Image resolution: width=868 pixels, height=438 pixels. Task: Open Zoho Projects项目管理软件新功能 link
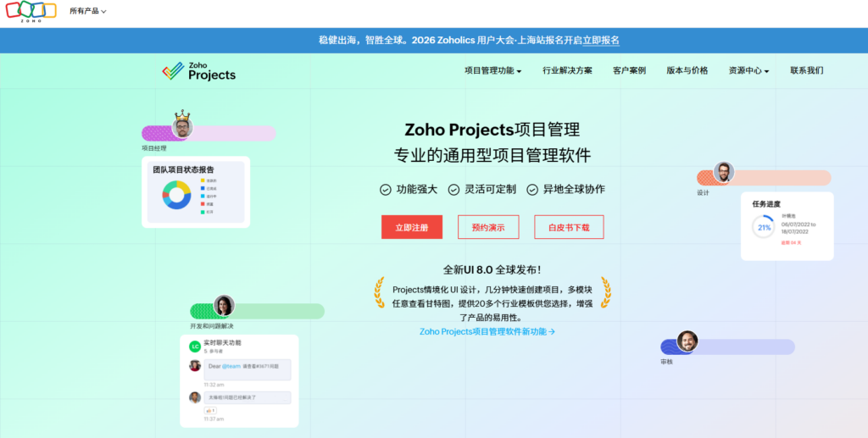click(x=487, y=332)
